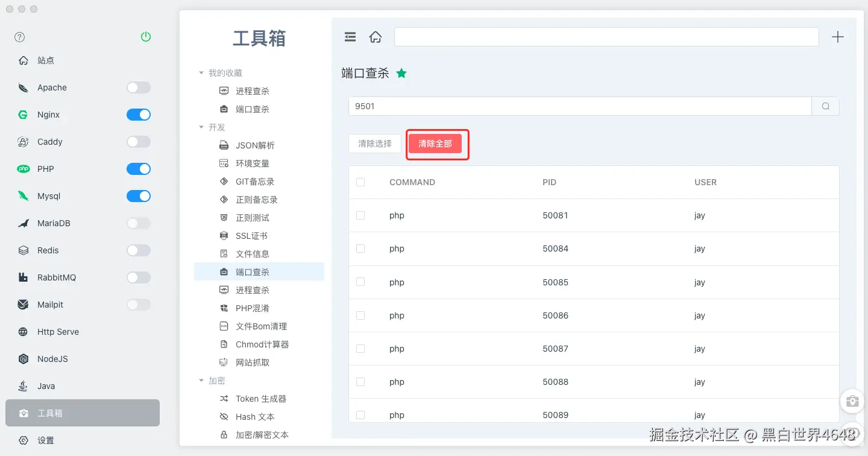Add new tab with plus icon
This screenshot has height=456, width=868.
pyautogui.click(x=838, y=37)
